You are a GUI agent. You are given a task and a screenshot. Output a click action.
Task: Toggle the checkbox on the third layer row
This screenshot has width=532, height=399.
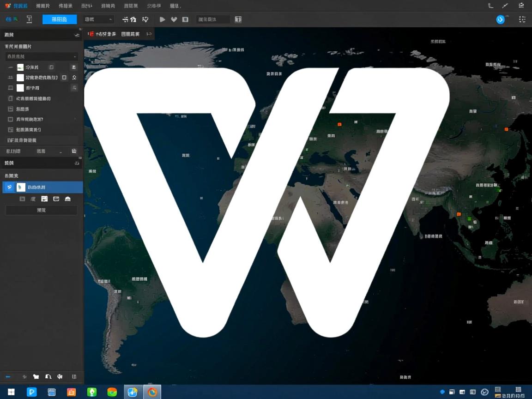tap(11, 88)
